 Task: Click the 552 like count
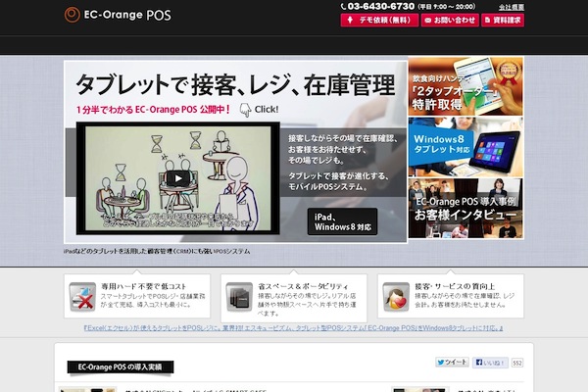point(517,364)
